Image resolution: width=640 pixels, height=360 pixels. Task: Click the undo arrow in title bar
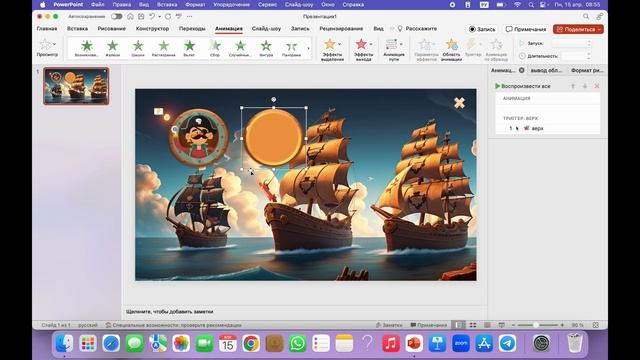[x=152, y=16]
